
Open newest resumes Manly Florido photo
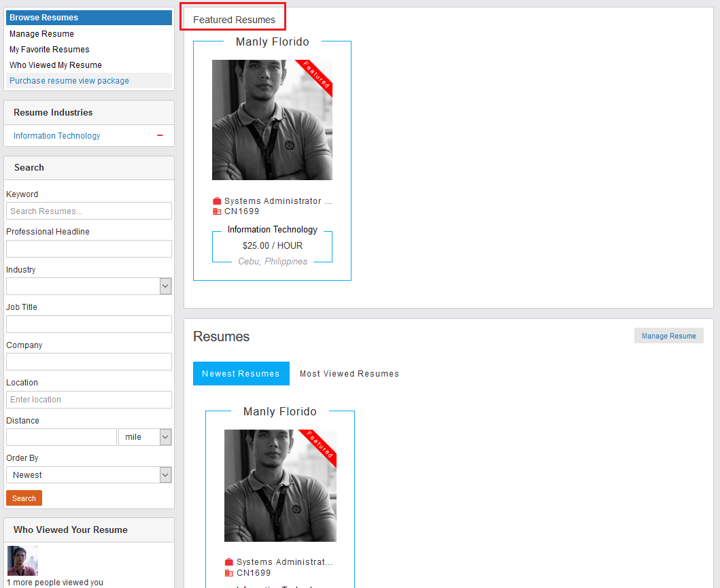(280, 485)
